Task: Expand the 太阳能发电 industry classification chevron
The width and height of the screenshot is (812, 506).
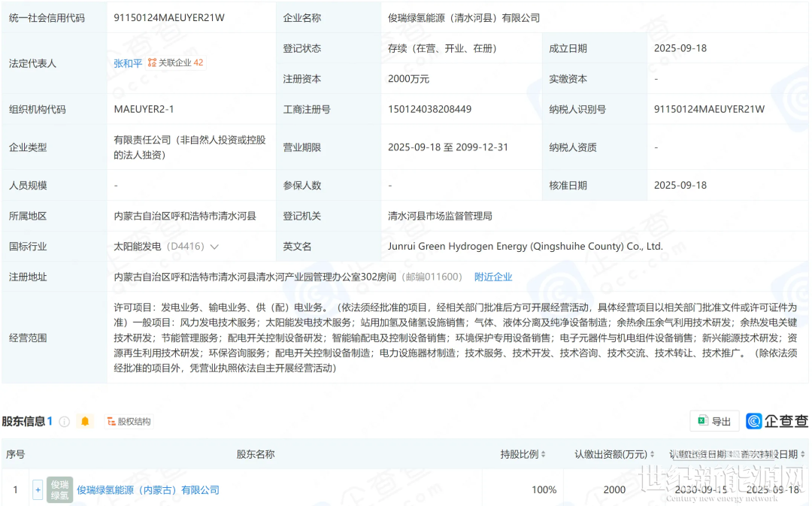Action: (x=215, y=247)
